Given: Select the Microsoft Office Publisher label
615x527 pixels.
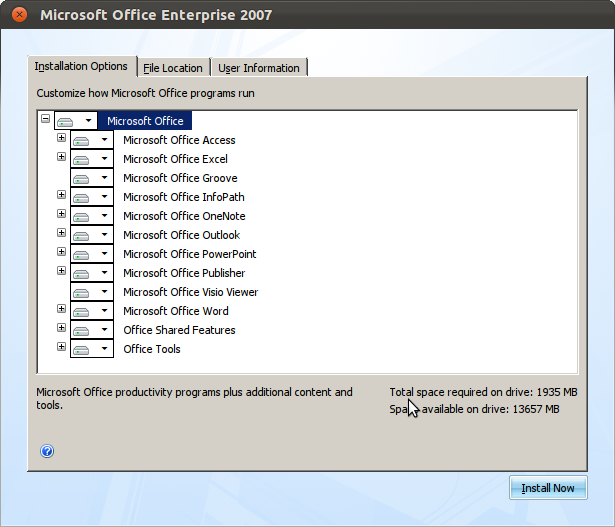Looking at the screenshot, I should (184, 273).
